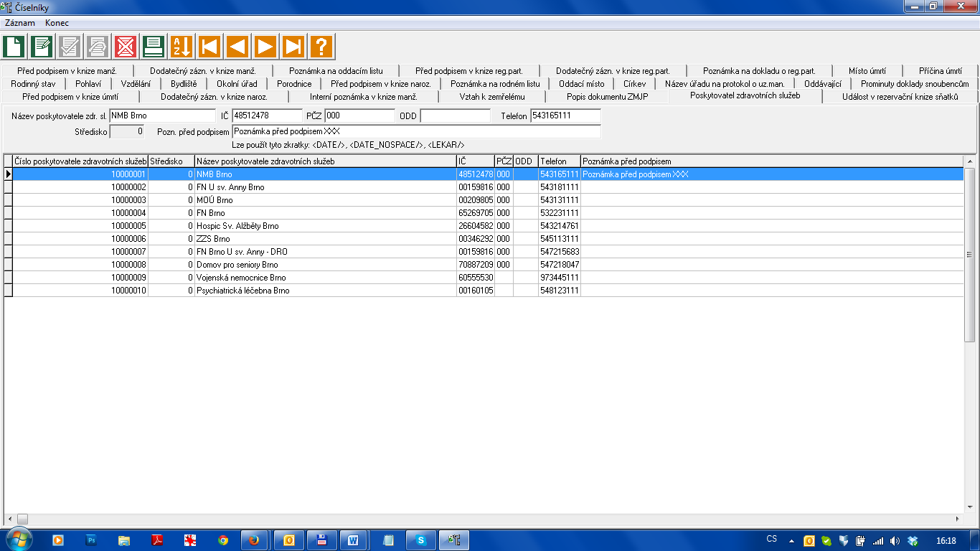Open the Popis dokumentu ZMJP tab
Image resolution: width=980 pixels, height=551 pixels.
[x=607, y=96]
